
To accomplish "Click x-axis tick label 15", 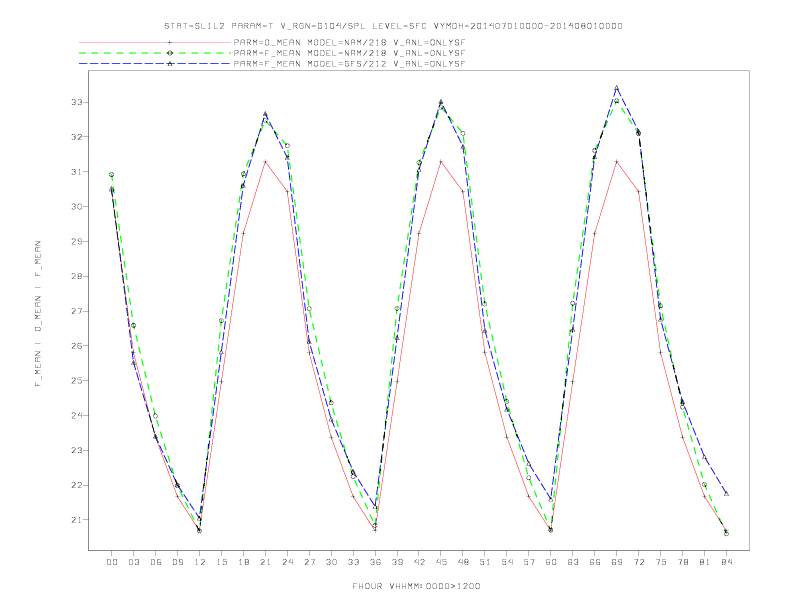I will [x=221, y=562].
